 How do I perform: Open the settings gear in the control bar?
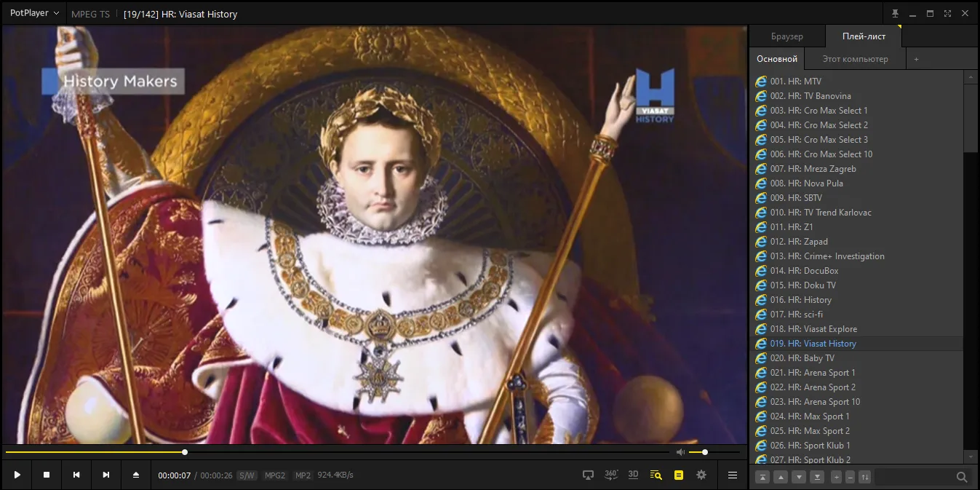[701, 475]
